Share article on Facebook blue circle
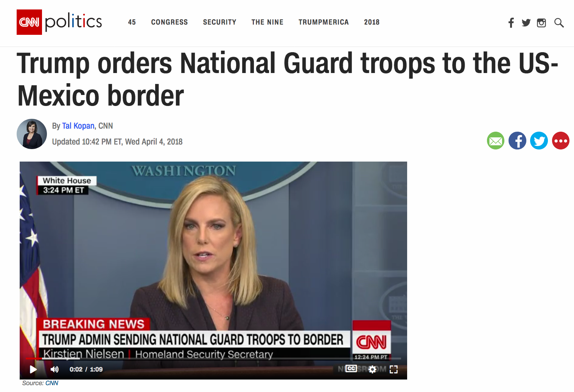Screen dimensions: 574x392 (x=517, y=141)
